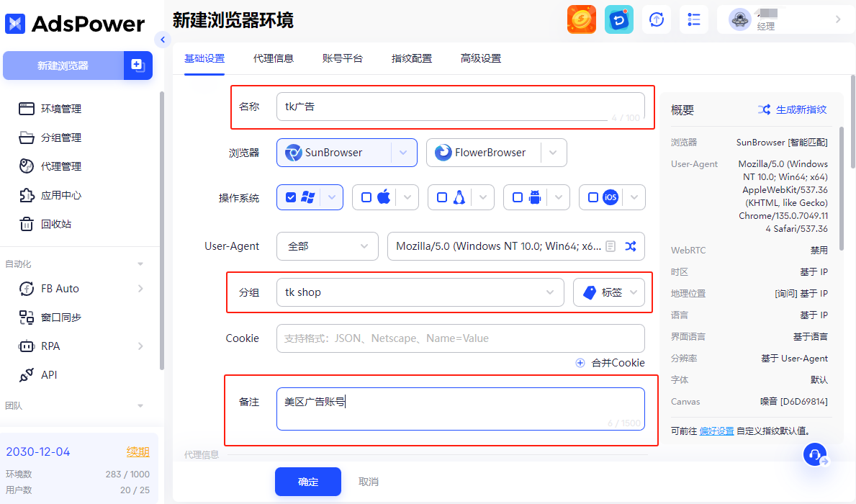This screenshot has height=504, width=856.
Task: Switch to the 指纹配置 tab
Action: pos(412,58)
